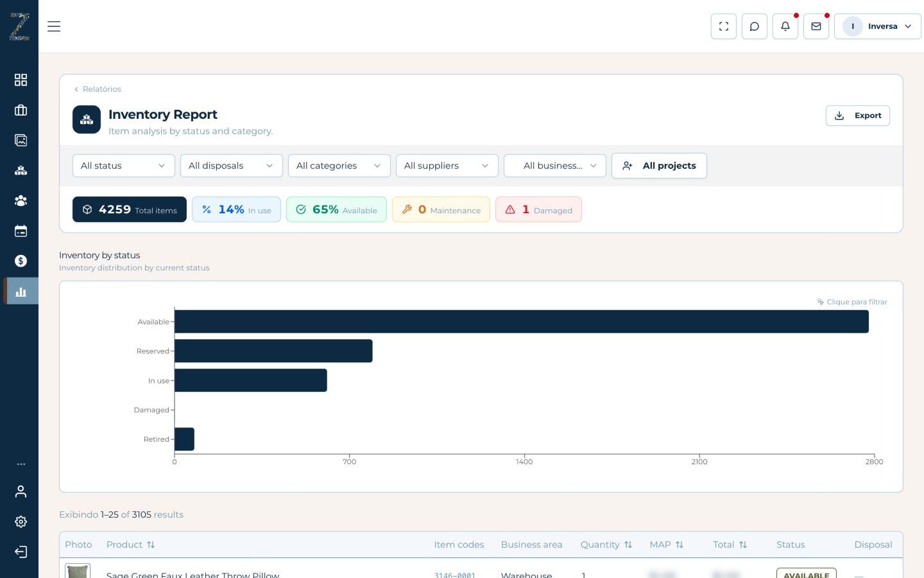Expand the All disposals dropdown

[x=231, y=166]
